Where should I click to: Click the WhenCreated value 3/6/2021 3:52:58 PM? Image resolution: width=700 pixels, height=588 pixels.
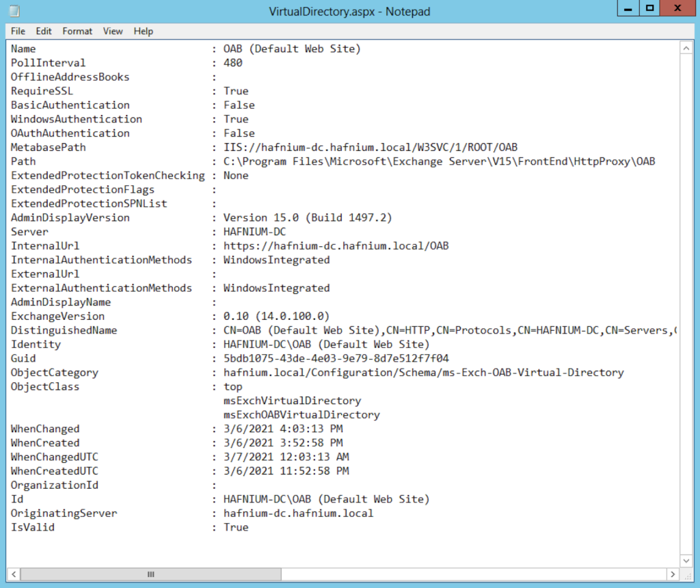click(x=283, y=443)
